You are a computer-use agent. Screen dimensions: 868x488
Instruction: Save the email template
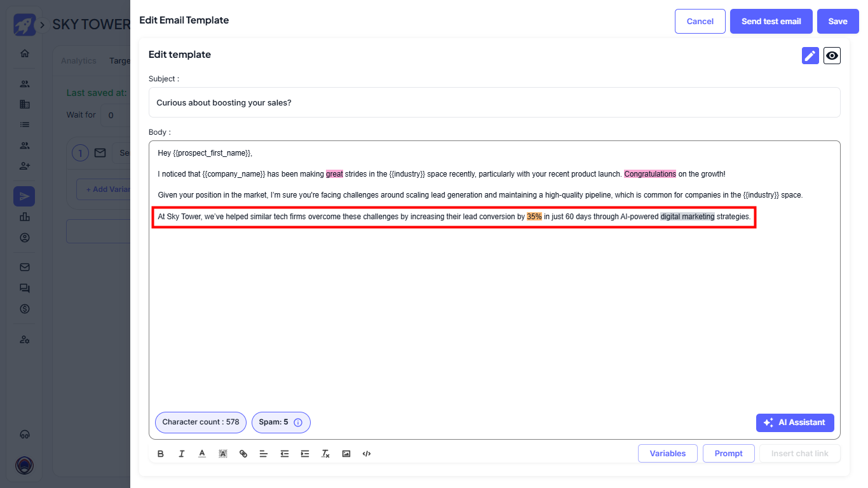837,22
